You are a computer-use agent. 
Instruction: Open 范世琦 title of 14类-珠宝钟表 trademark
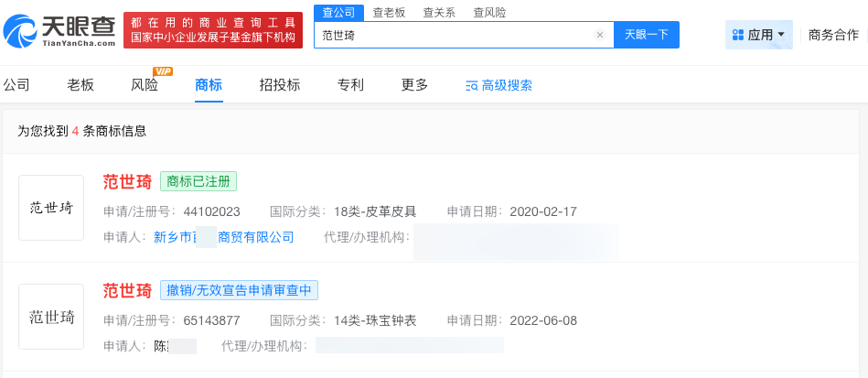[x=127, y=290]
